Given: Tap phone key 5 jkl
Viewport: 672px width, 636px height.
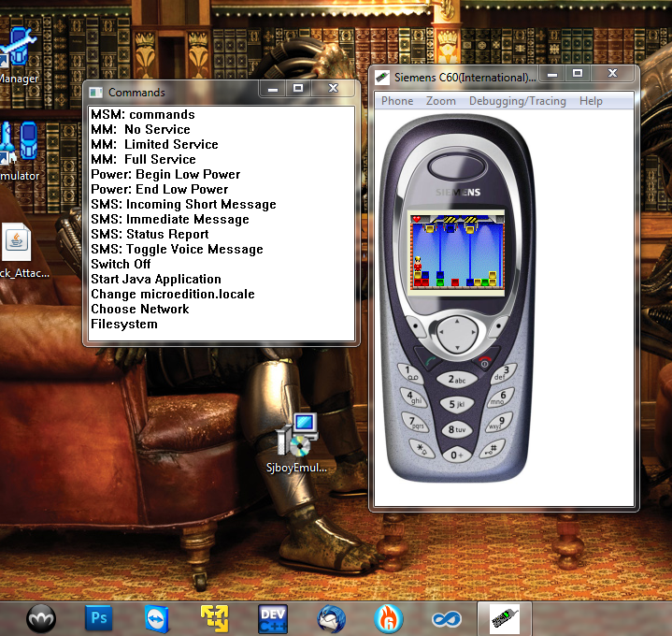Looking at the screenshot, I should click(456, 404).
